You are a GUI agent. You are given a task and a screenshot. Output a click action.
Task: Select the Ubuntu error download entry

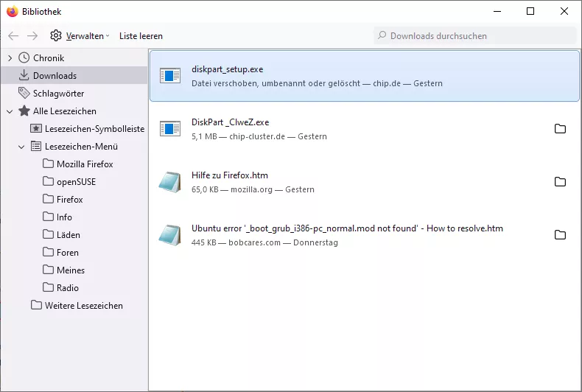point(346,235)
